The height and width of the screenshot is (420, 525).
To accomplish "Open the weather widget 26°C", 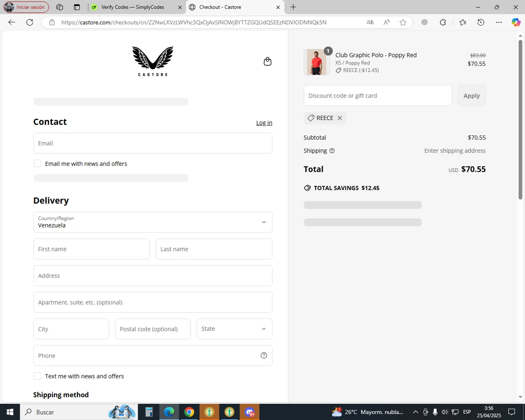I will (367, 412).
